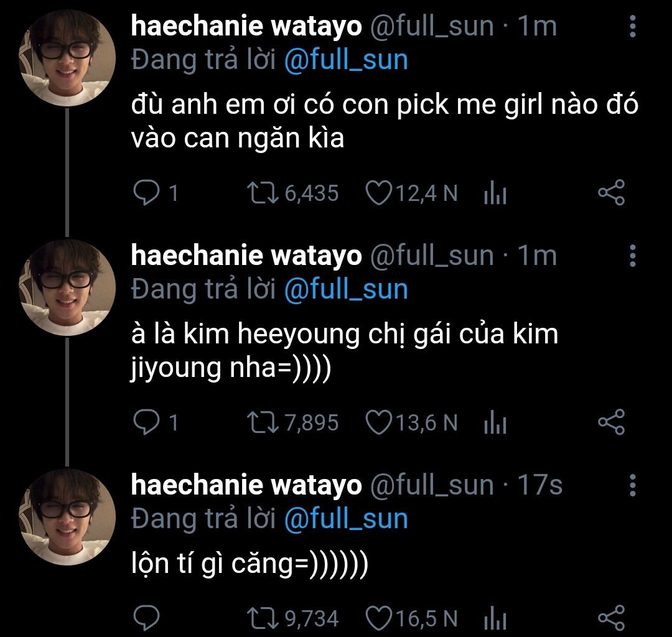Retweet the tweet with 9,734 retweets
This screenshot has height=637, width=672.
pos(263,618)
